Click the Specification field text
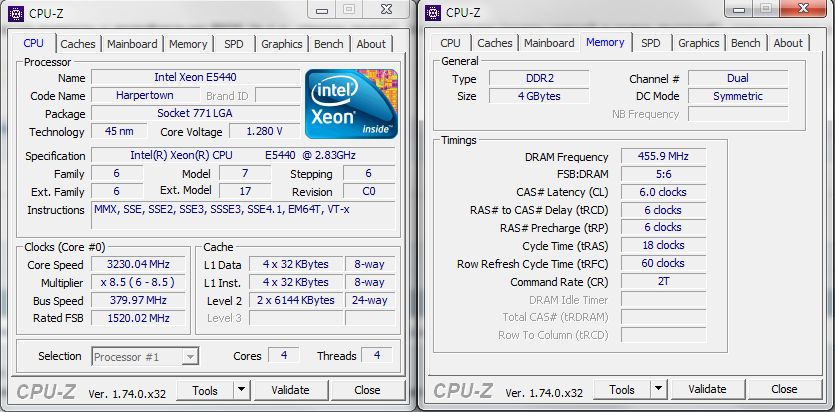835x412 pixels. [243, 155]
